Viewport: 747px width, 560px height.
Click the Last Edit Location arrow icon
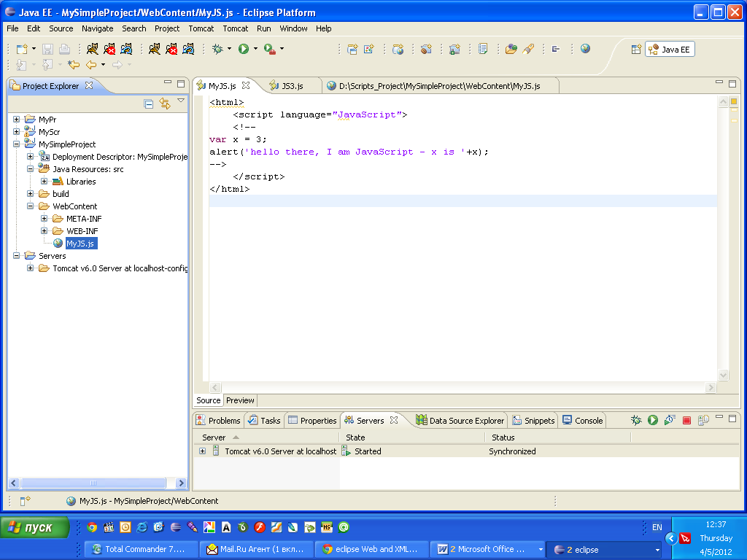pos(74,64)
